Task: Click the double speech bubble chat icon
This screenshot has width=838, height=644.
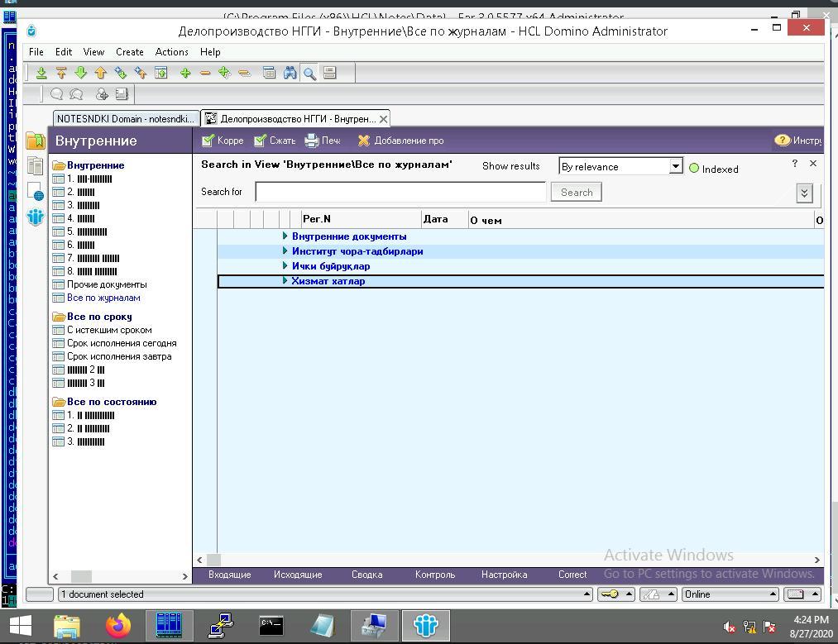Action: tap(76, 94)
